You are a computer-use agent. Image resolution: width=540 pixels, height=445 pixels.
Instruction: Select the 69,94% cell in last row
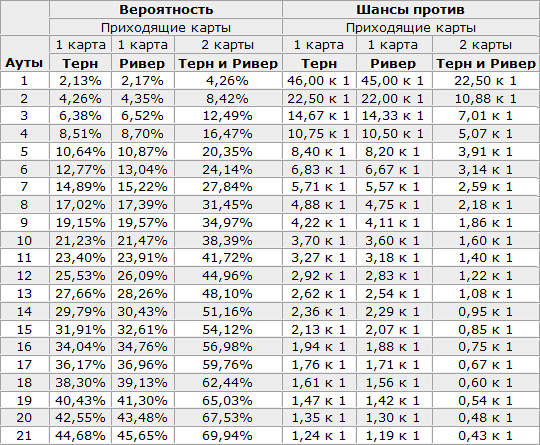[x=227, y=435]
